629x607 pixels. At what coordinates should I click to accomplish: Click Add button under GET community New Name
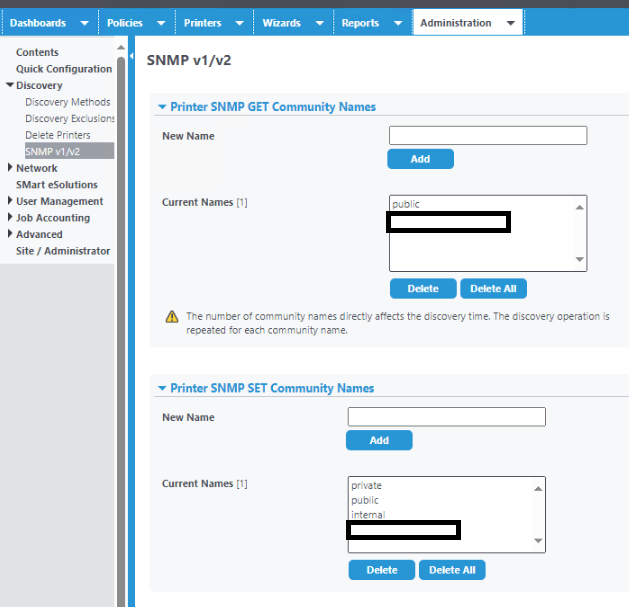point(420,159)
